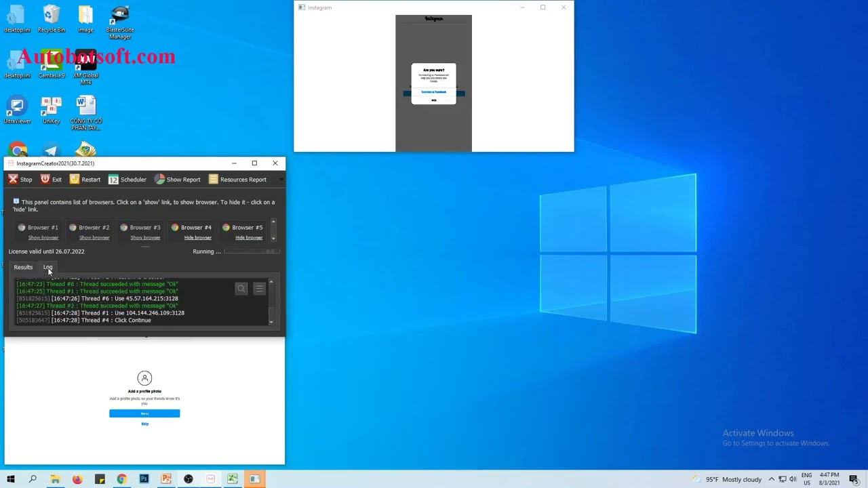Switch to the Results tab
The width and height of the screenshot is (868, 488).
(x=23, y=267)
